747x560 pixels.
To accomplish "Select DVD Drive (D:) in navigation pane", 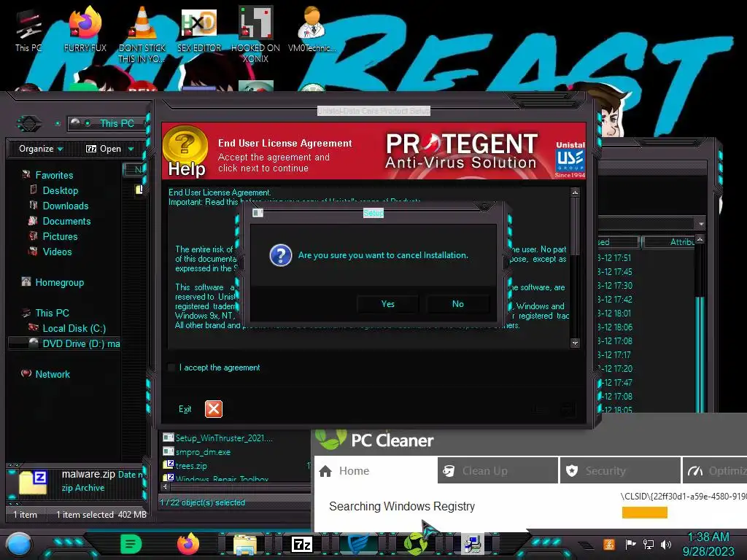I will (x=65, y=343).
